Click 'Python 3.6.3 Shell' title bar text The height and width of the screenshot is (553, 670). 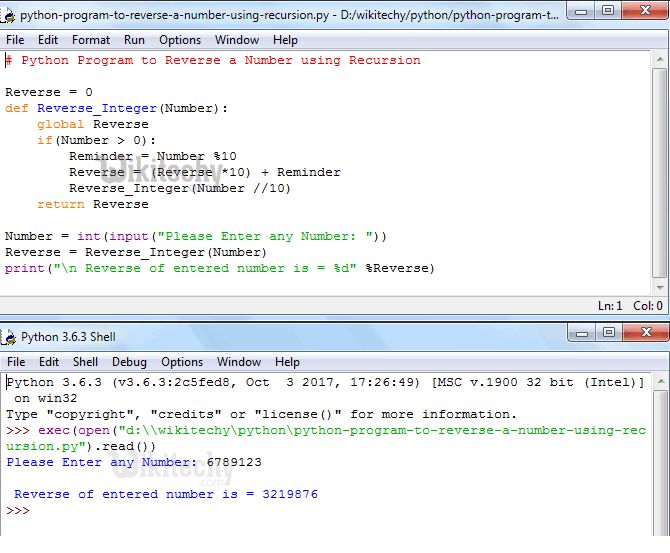(68, 337)
